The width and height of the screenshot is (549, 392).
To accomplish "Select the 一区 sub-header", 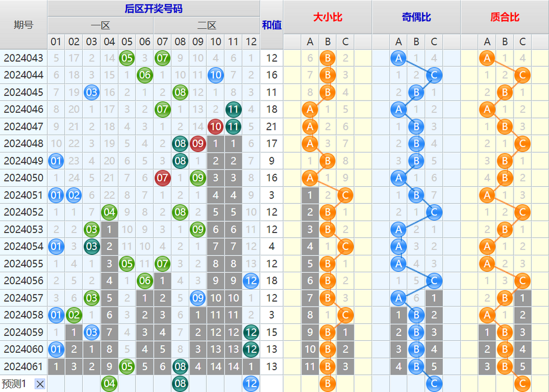I will [100, 25].
